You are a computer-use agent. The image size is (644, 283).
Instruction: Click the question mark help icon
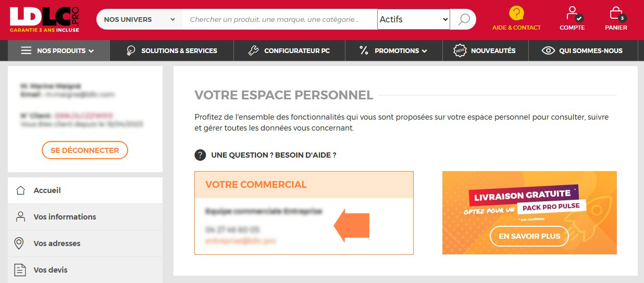[x=200, y=155]
